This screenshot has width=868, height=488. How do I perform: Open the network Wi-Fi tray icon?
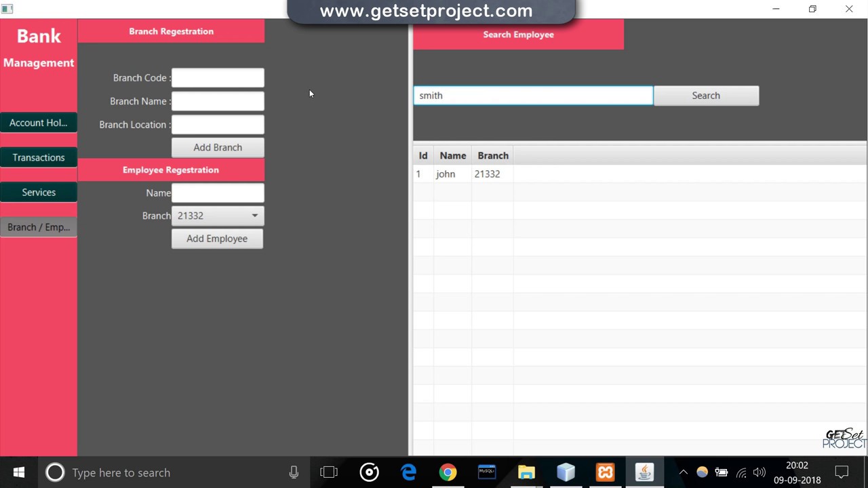click(741, 472)
